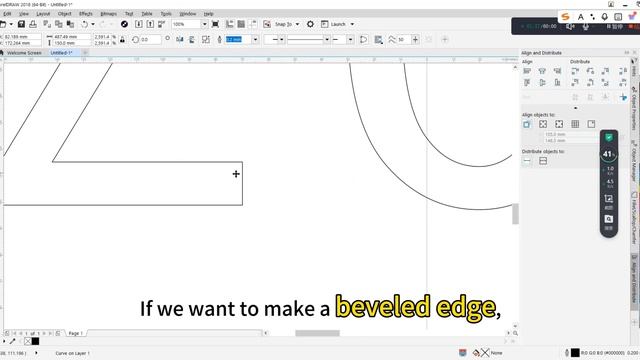Click the outline color black swatch in status bar
Screen dimensions: 640x360
[575, 353]
